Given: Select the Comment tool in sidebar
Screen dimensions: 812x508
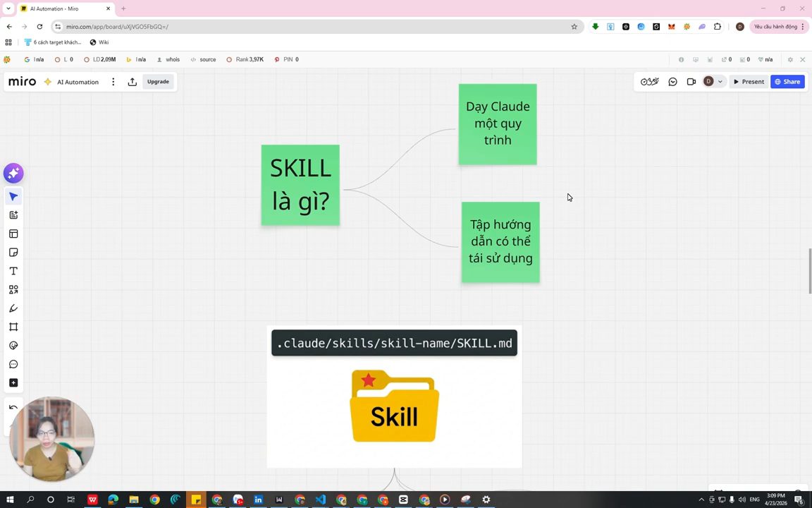Looking at the screenshot, I should (13, 364).
